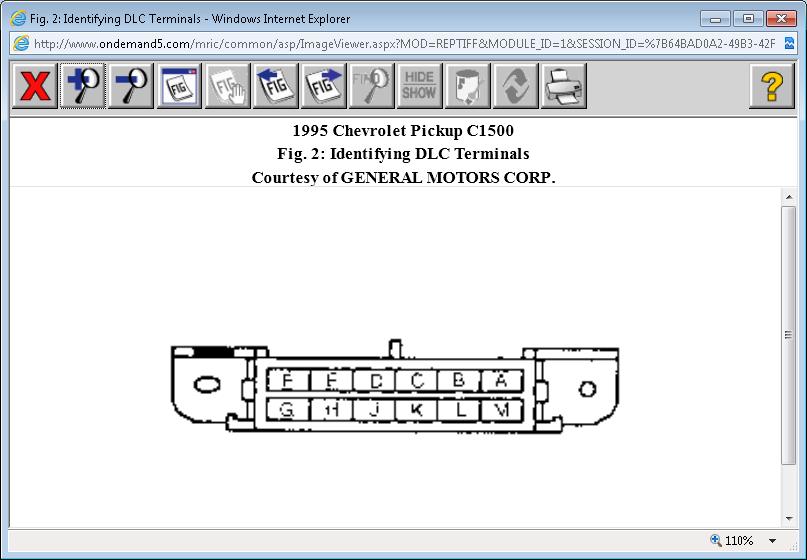Click the 'Fig. 2: Identifying DLC Terminals' caption
807x560 pixels.
(x=403, y=154)
